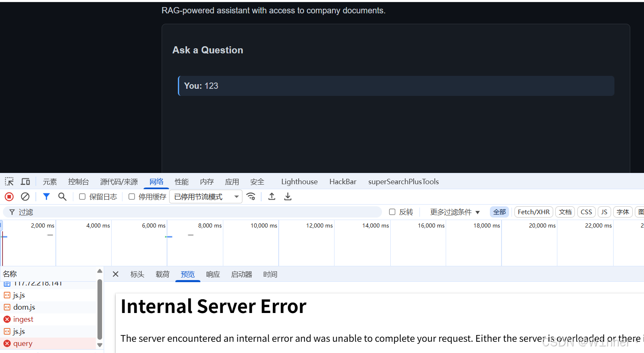Viewport: 644px width, 353px height.
Task: Show the 时间 timing tab
Action: (270, 274)
